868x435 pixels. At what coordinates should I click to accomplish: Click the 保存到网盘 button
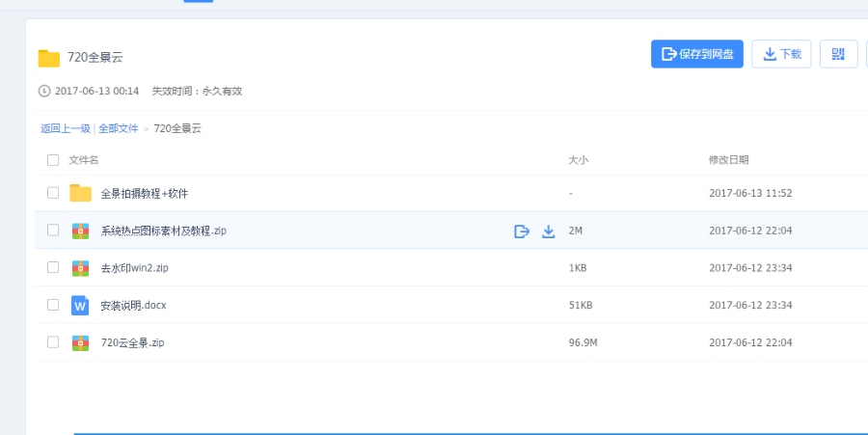click(697, 54)
